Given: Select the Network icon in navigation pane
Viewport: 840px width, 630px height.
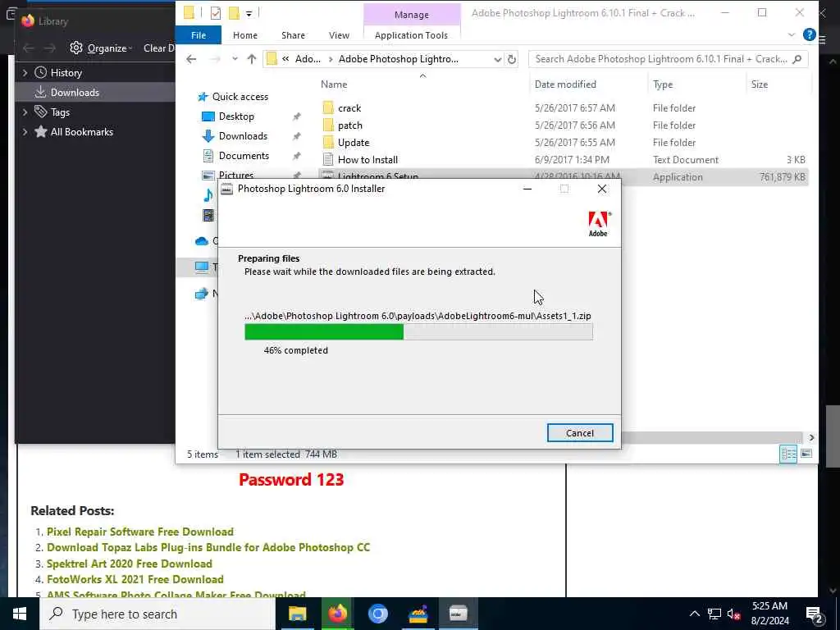Looking at the screenshot, I should [202, 294].
